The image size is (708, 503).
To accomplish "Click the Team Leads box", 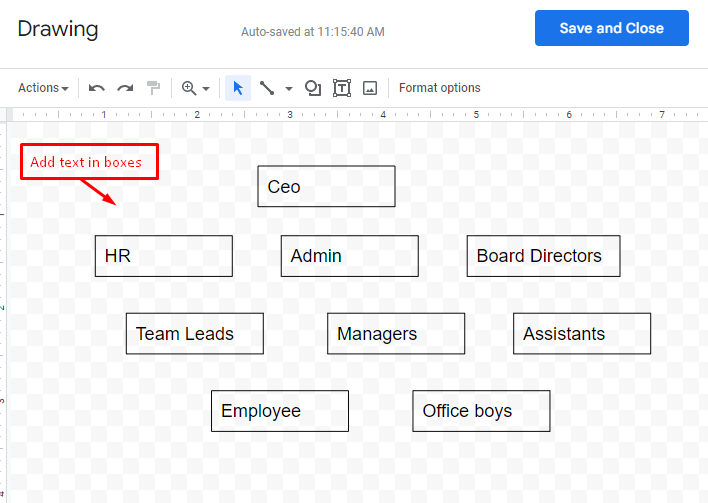I will coord(195,334).
